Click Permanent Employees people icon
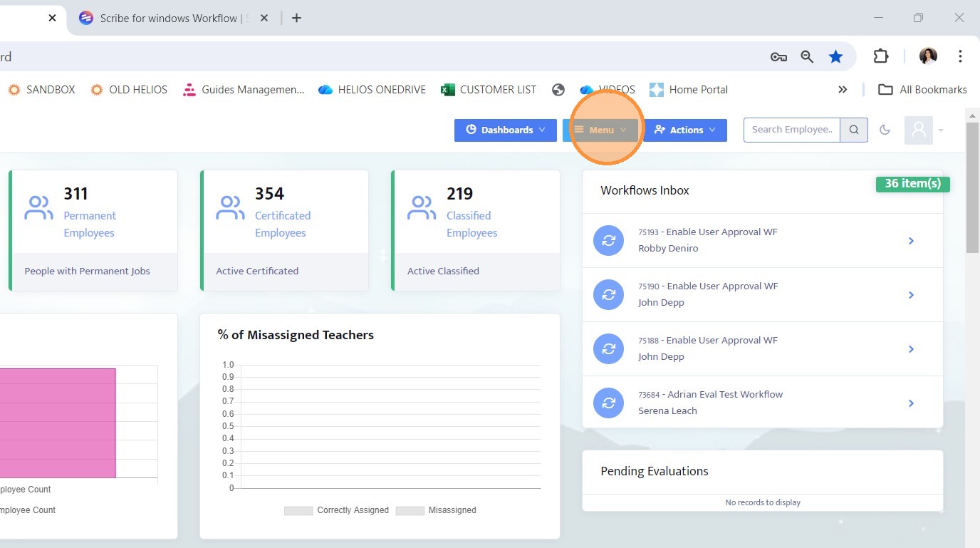The image size is (980, 548). point(38,207)
